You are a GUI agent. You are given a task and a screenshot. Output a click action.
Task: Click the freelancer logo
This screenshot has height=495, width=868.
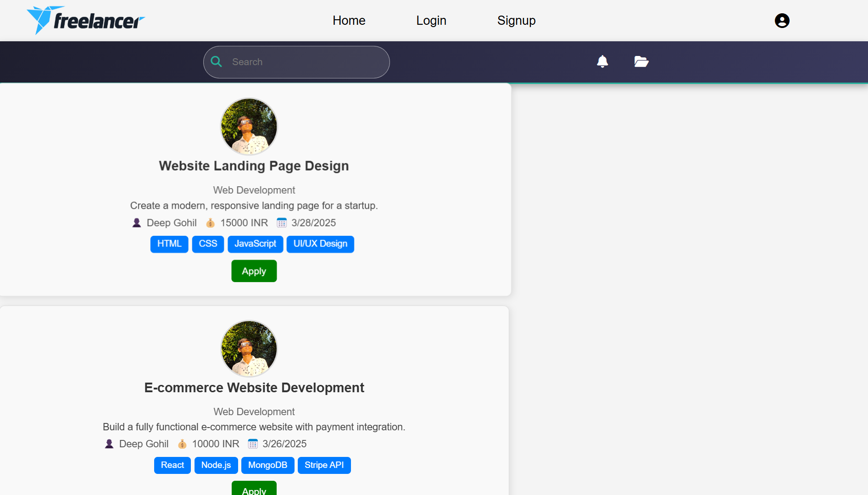(86, 21)
